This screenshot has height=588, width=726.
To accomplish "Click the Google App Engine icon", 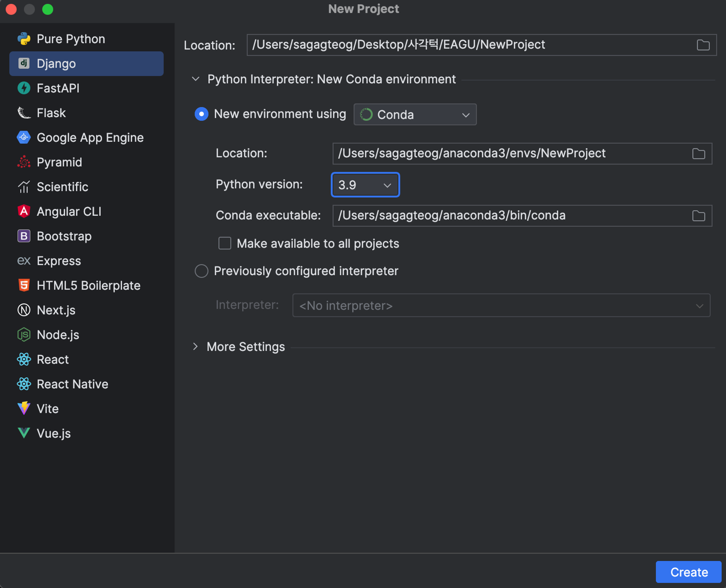I will pyautogui.click(x=24, y=138).
